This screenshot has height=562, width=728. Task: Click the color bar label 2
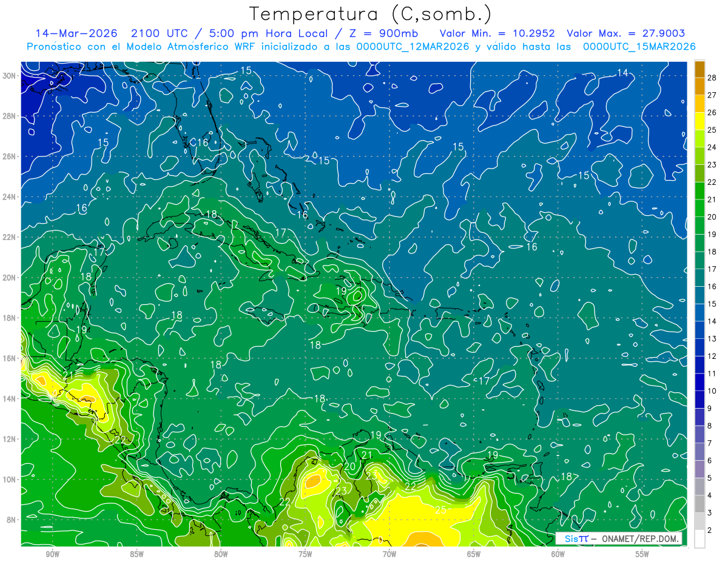pos(710,530)
